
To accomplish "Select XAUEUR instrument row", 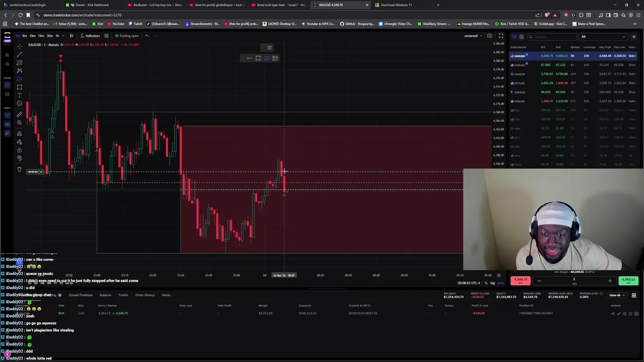I will click(574, 74).
